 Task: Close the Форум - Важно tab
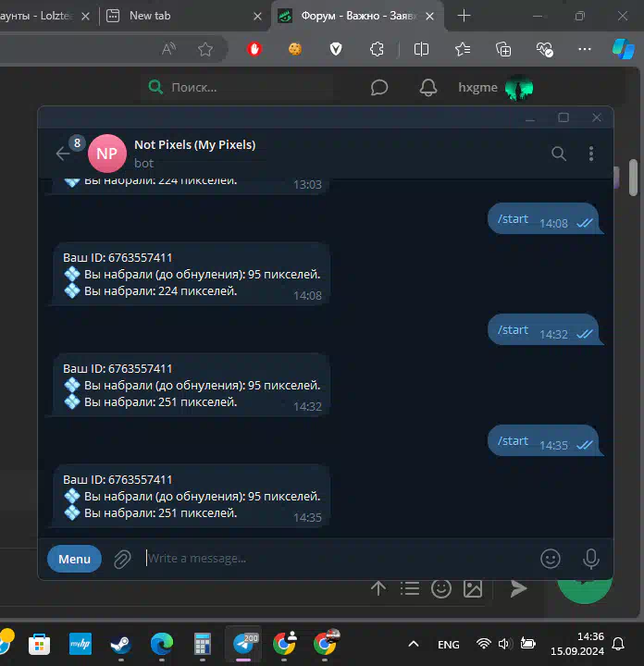tap(430, 16)
